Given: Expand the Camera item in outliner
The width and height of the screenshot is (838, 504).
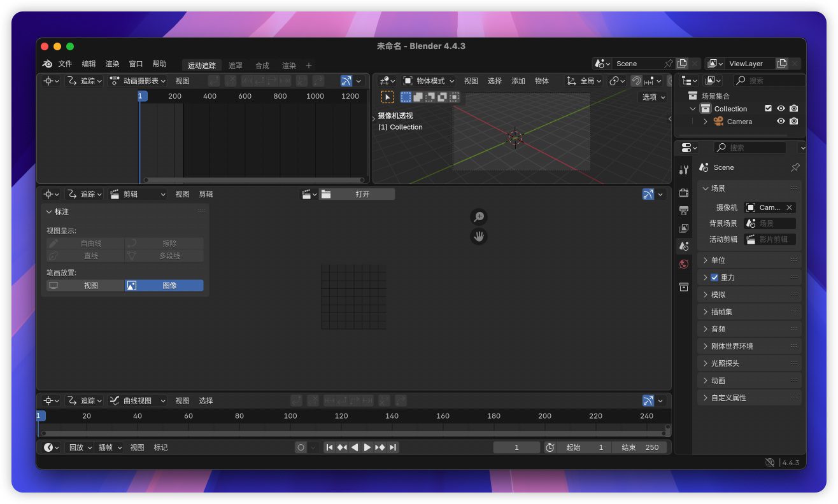Looking at the screenshot, I should click(706, 122).
